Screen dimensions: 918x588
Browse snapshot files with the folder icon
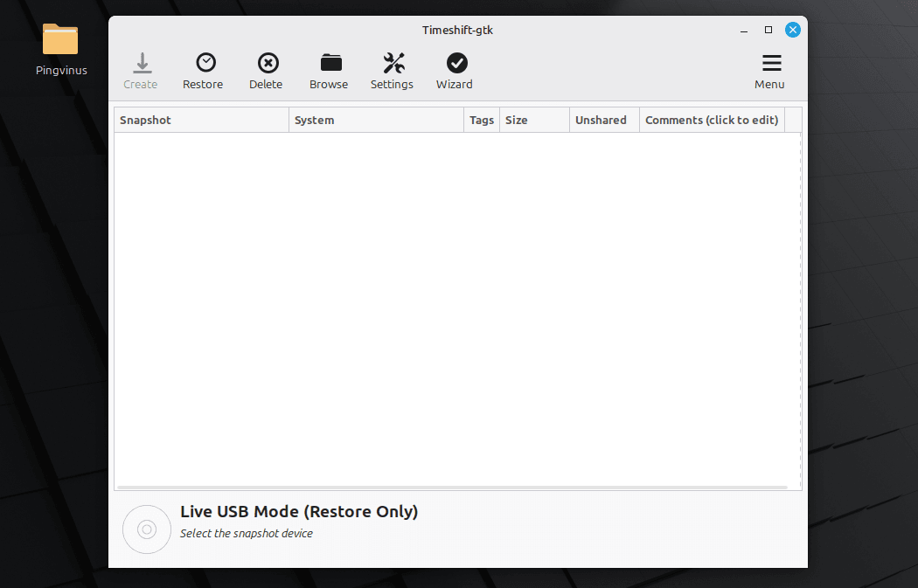coord(330,64)
